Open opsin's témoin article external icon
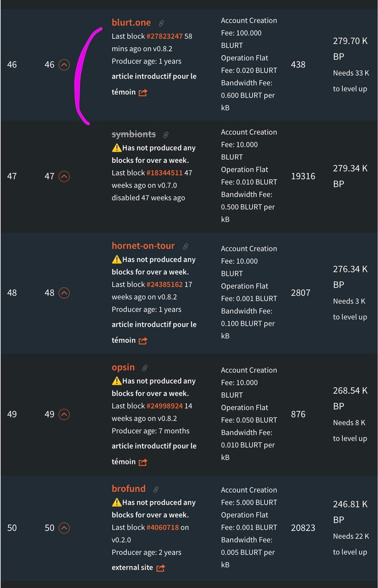378x588 pixels. pyautogui.click(x=143, y=463)
